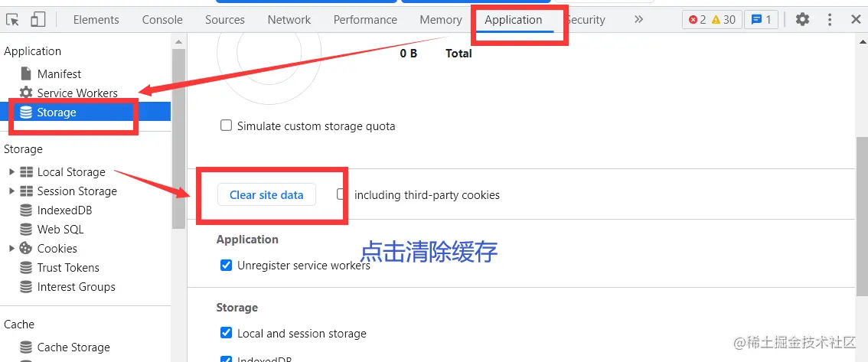Switch to the Network tab

click(289, 20)
